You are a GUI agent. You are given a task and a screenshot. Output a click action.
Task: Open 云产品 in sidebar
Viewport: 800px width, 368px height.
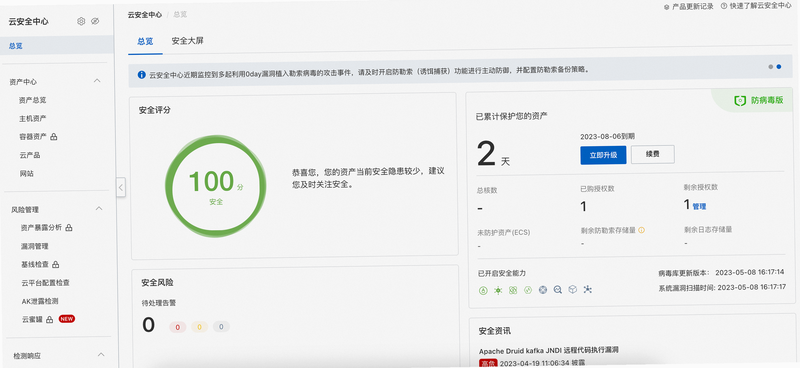point(30,155)
